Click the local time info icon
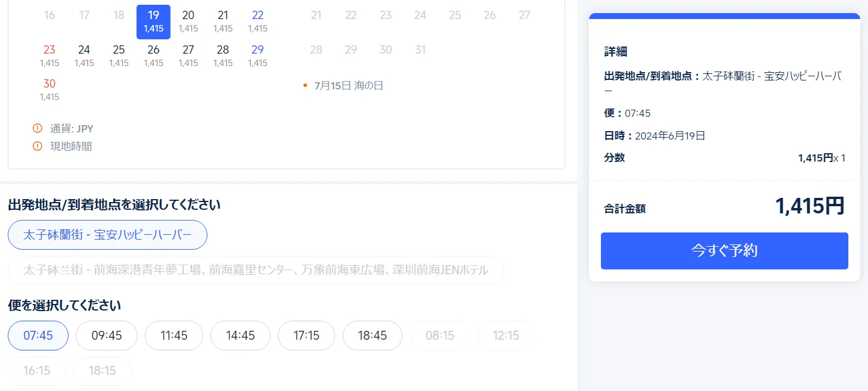This screenshot has width=868, height=391. 38,146
